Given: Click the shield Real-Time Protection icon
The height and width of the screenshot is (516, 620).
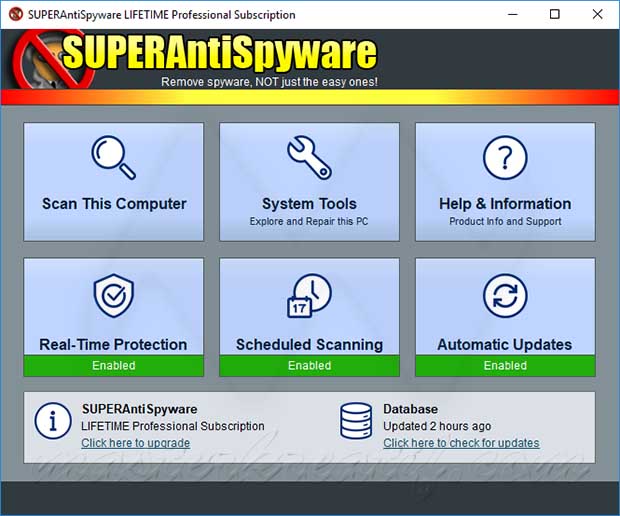Looking at the screenshot, I should pos(113,295).
